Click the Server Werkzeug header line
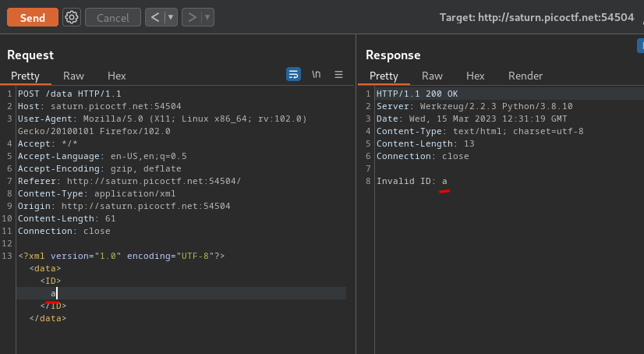Screen dimensions: 644x354 tap(474, 106)
